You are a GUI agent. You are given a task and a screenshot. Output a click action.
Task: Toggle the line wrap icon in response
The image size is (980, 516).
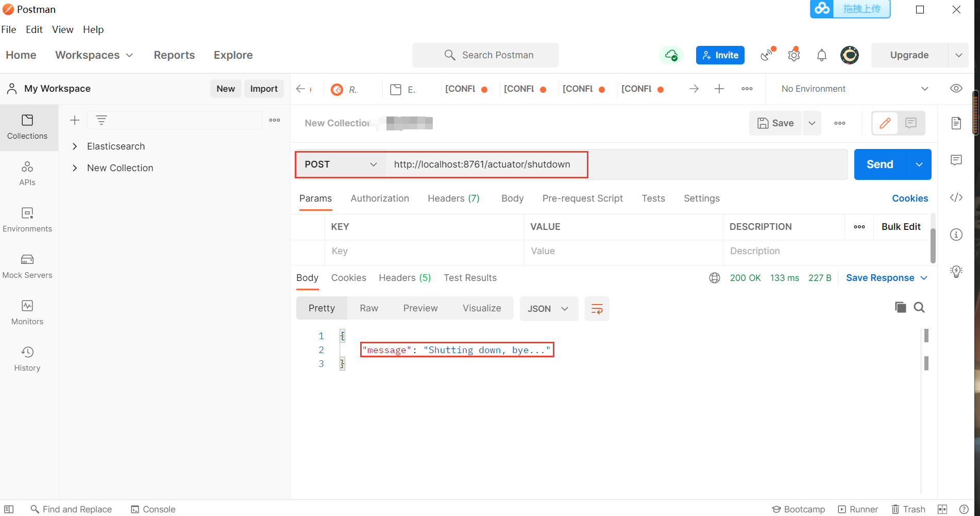(597, 309)
